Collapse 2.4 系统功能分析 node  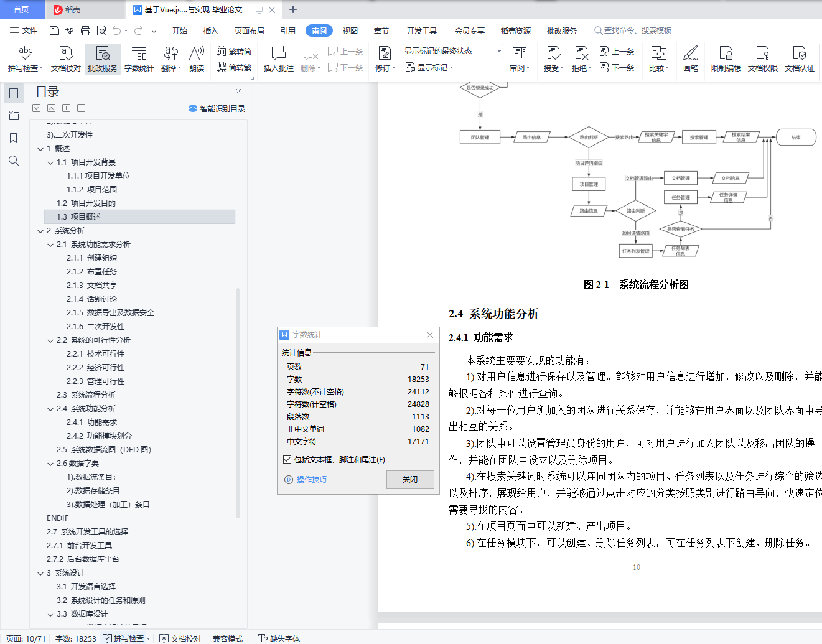50,409
